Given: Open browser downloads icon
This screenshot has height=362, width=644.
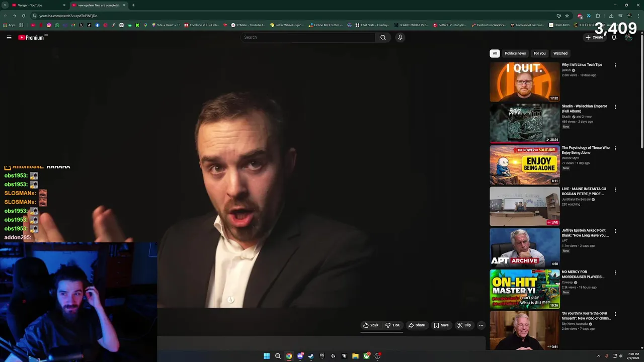Looking at the screenshot, I should (611, 16).
